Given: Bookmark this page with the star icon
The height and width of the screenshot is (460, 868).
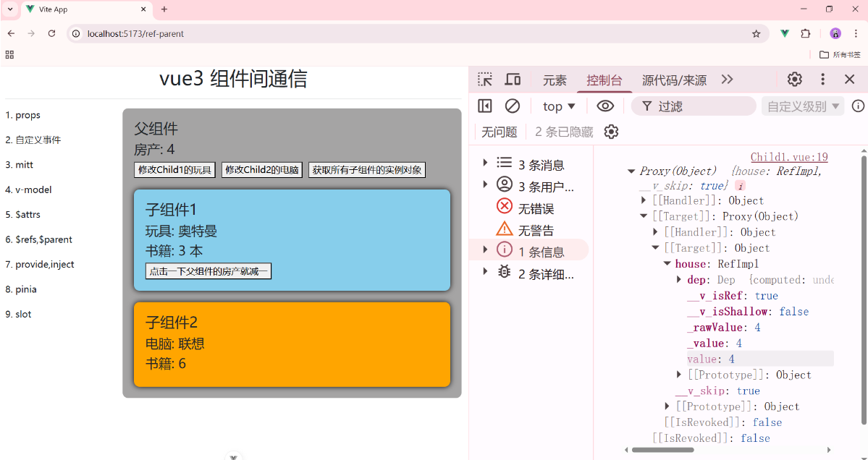Looking at the screenshot, I should pyautogui.click(x=757, y=34).
